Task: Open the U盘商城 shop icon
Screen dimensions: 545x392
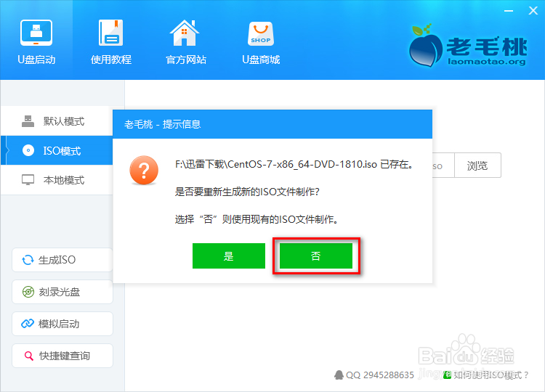Action: 261,33
